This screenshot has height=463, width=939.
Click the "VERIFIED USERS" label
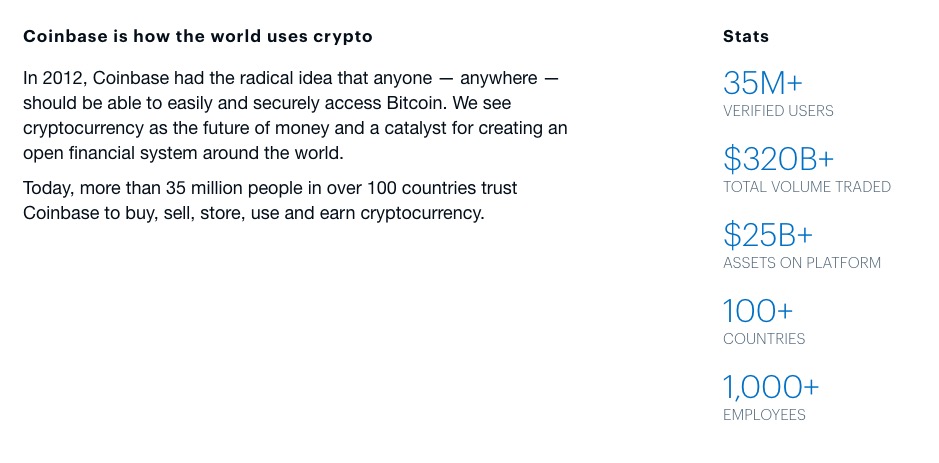pyautogui.click(x=778, y=111)
